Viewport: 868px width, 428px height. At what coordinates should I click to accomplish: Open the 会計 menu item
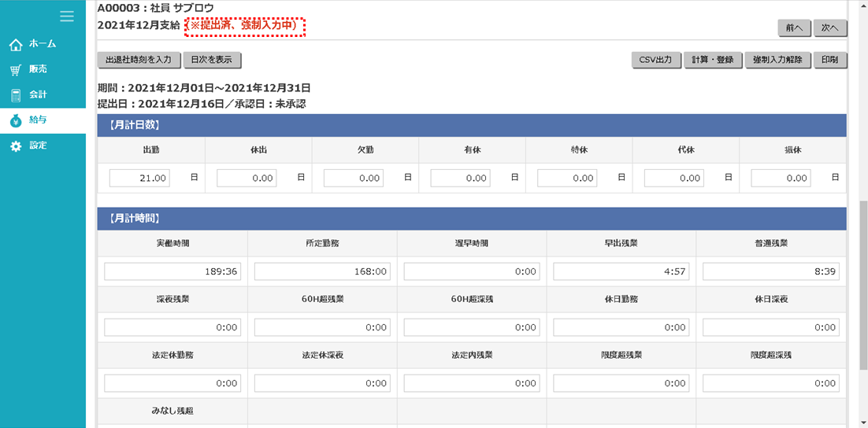38,95
